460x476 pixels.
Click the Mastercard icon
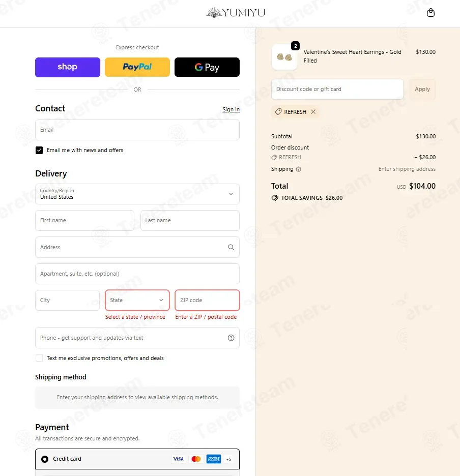pyautogui.click(x=196, y=459)
